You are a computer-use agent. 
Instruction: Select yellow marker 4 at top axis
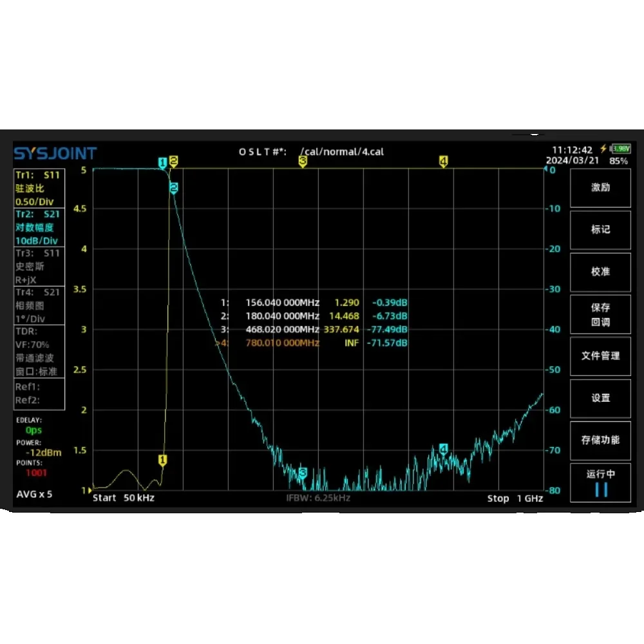tap(443, 162)
